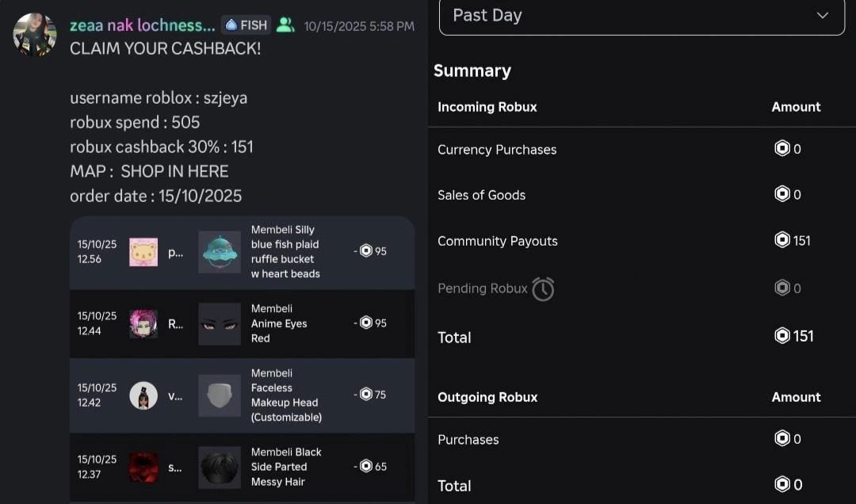Click Robux icon in Sales of Goods row
856x504 pixels.
(782, 194)
